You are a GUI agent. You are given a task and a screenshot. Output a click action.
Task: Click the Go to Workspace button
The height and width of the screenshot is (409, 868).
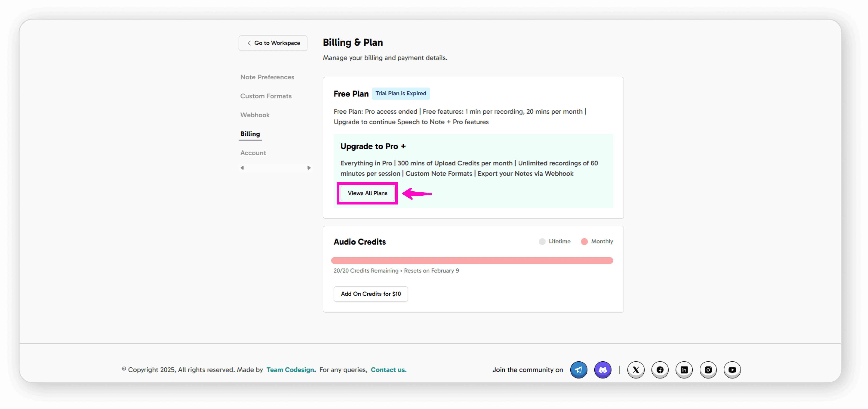[x=273, y=43]
